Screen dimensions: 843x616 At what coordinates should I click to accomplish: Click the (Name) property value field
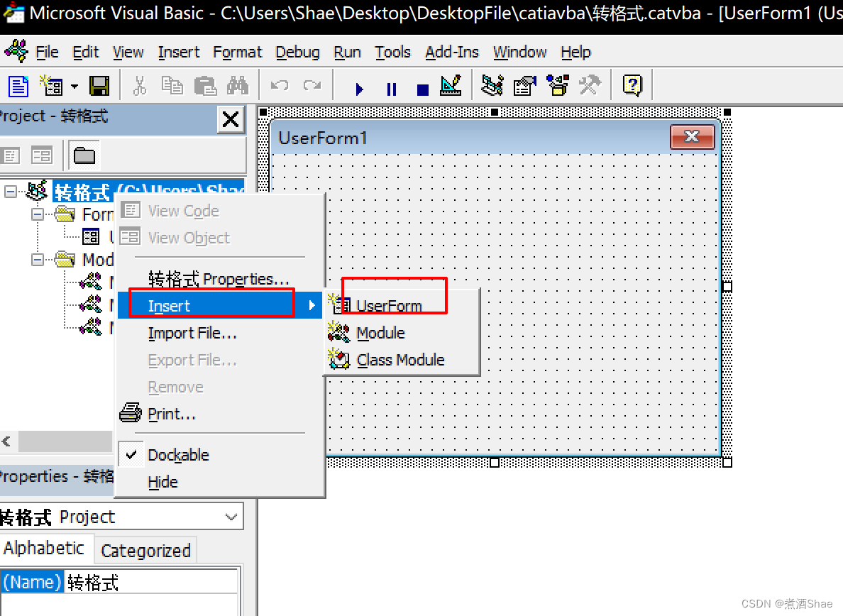pyautogui.click(x=152, y=582)
